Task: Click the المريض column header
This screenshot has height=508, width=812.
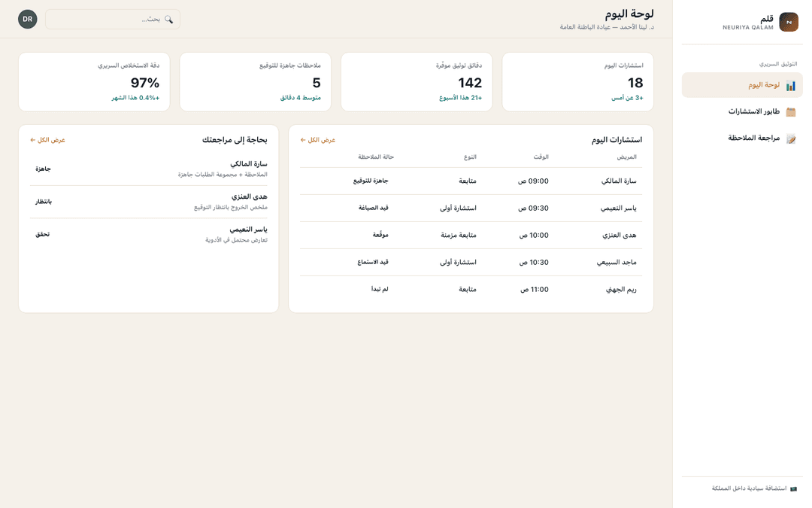Action: [626, 157]
